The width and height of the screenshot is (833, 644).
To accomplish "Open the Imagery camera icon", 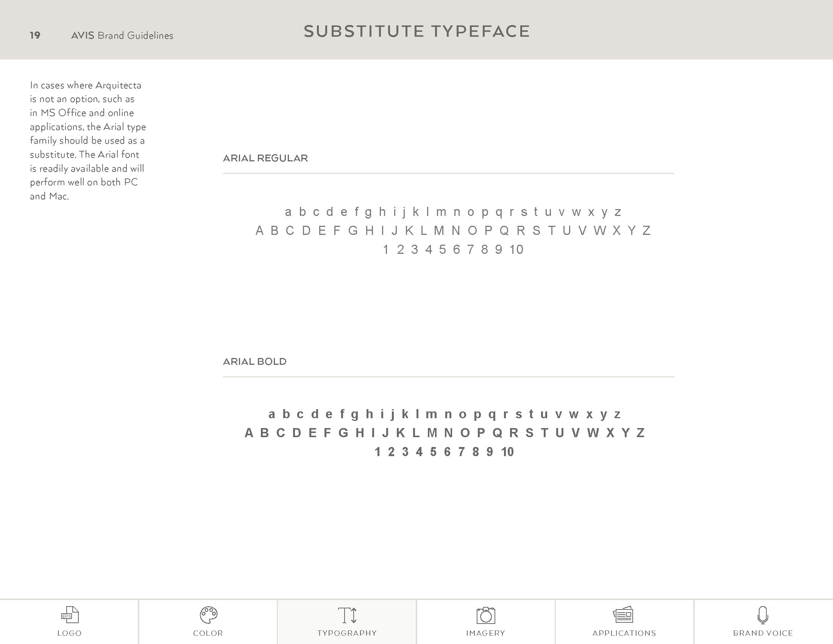I will pyautogui.click(x=485, y=615).
